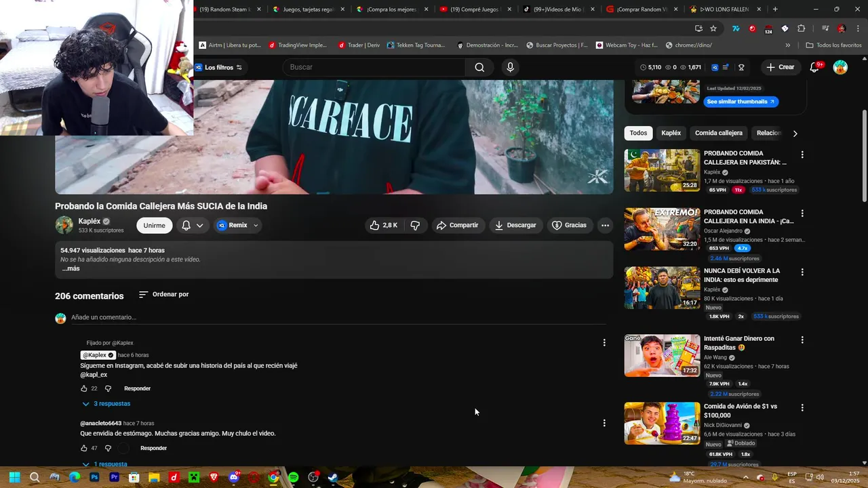Open the YouTube account avatar menu
The width and height of the screenshot is (868, 488).
pos(840,67)
